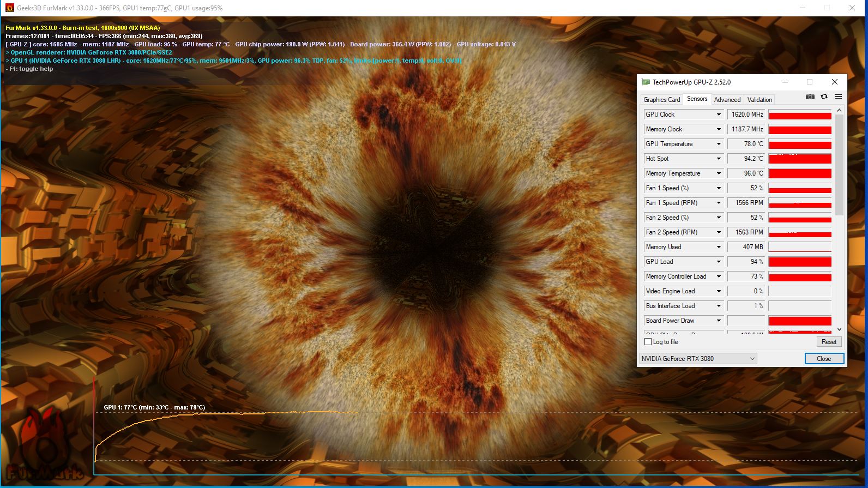
Task: Open the Validation tab
Action: click(x=759, y=100)
